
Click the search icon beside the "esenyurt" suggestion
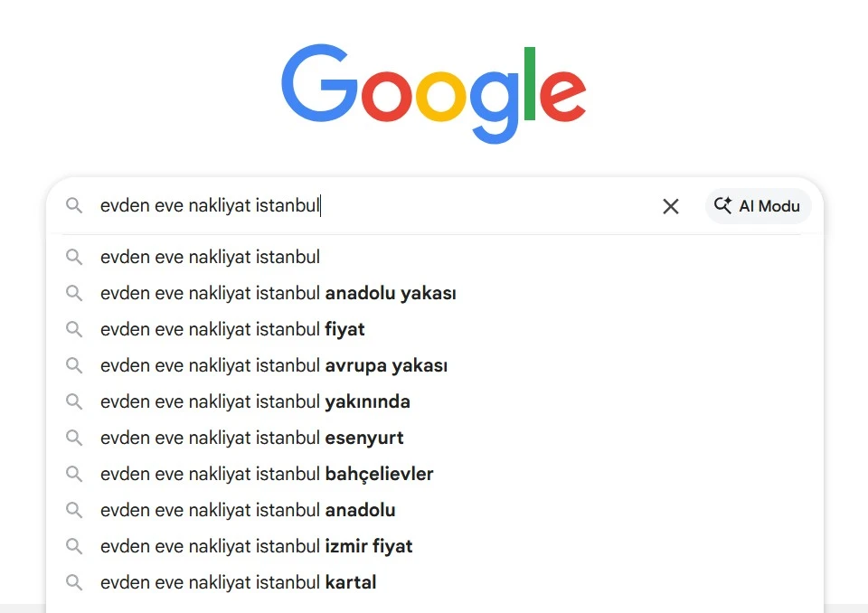(74, 438)
